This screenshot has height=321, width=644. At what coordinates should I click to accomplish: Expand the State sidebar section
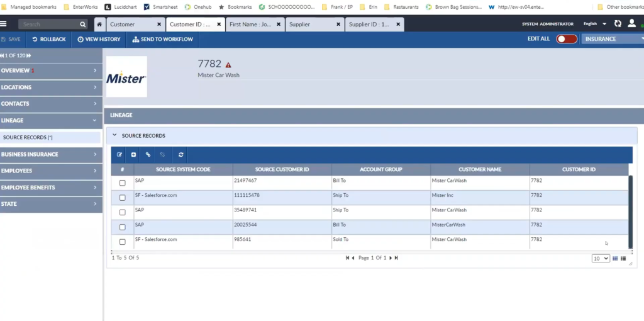point(51,204)
